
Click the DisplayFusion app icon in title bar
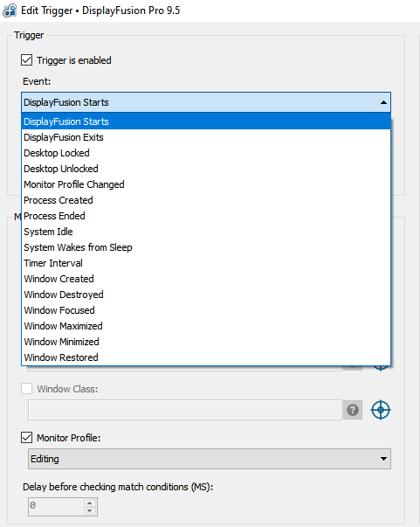click(10, 10)
